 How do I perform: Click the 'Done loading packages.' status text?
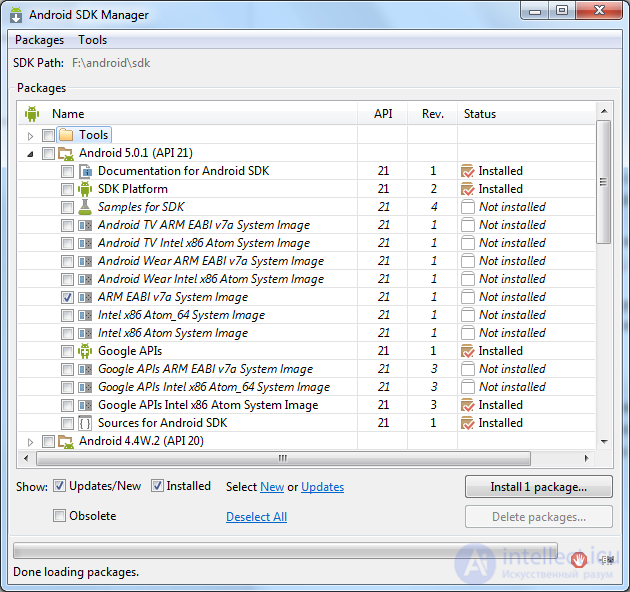[76, 572]
